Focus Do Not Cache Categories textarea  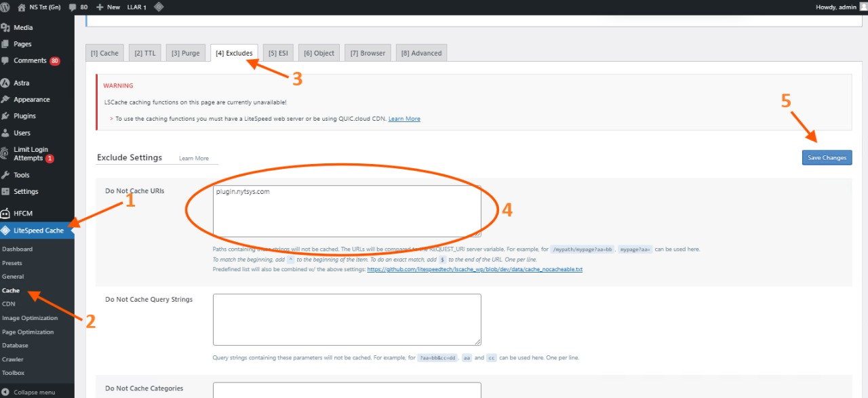pyautogui.click(x=347, y=391)
